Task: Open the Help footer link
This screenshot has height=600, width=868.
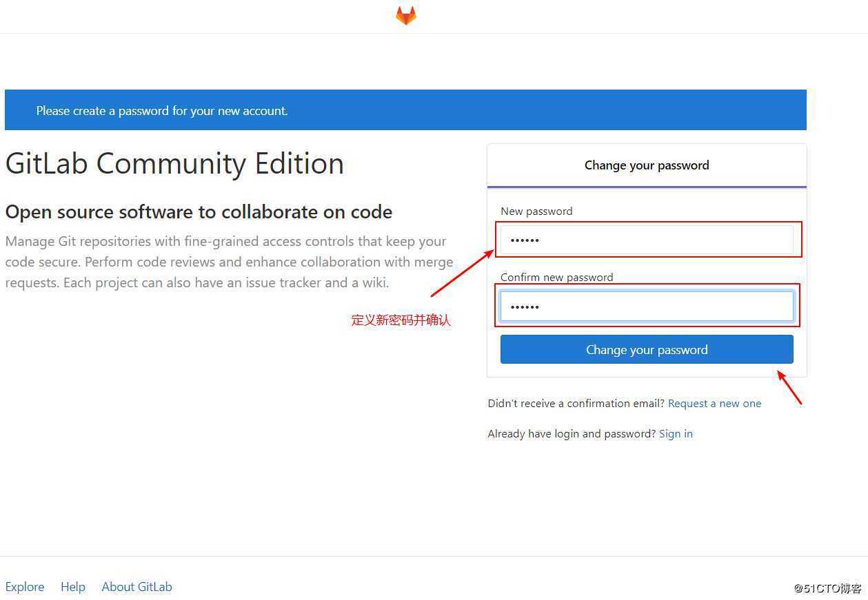Action: pos(73,587)
